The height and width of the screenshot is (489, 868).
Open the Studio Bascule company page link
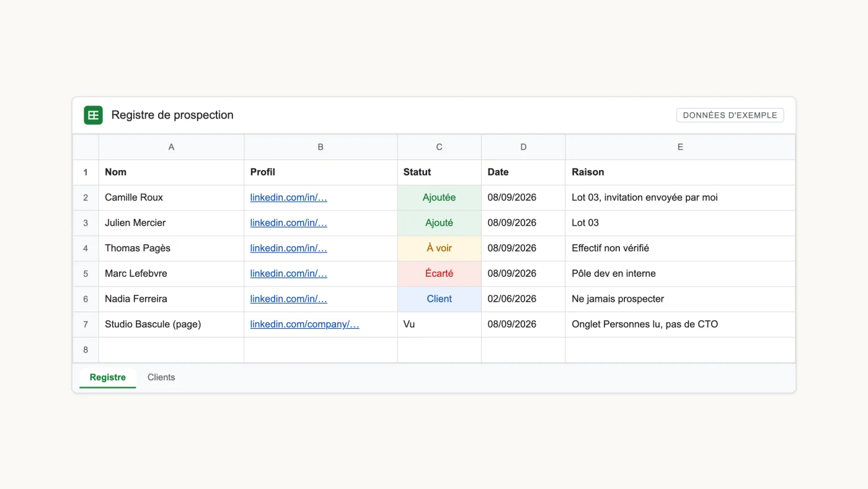pos(305,325)
